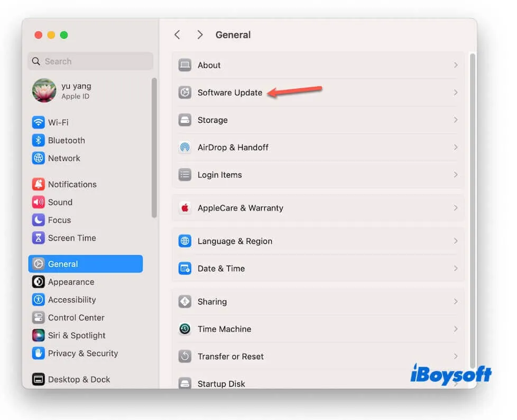Click the Focus moon icon
This screenshot has height=420, width=517.
coord(38,220)
